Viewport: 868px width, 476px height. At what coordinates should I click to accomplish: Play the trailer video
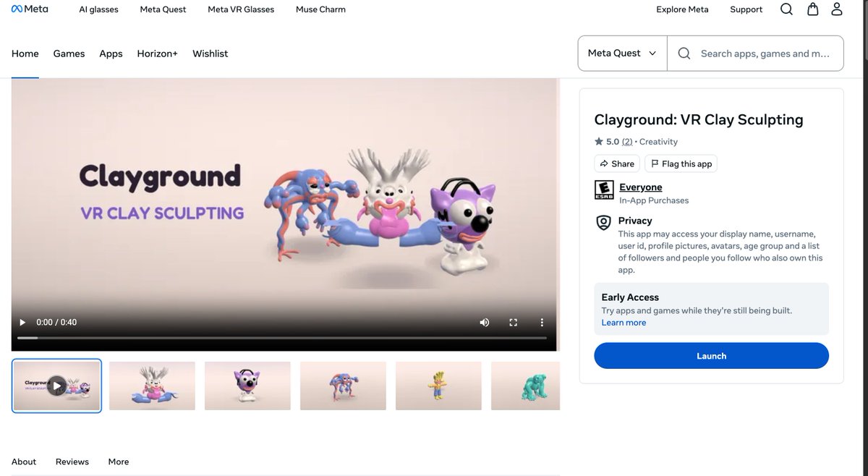click(x=22, y=322)
